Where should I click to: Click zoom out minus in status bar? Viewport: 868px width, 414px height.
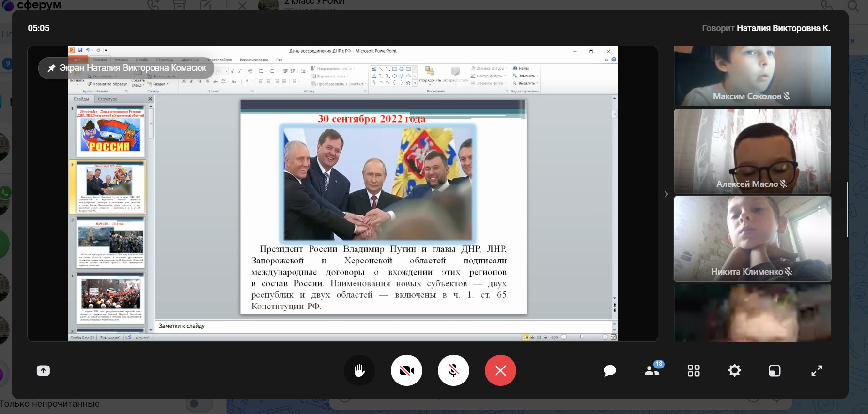click(x=564, y=337)
